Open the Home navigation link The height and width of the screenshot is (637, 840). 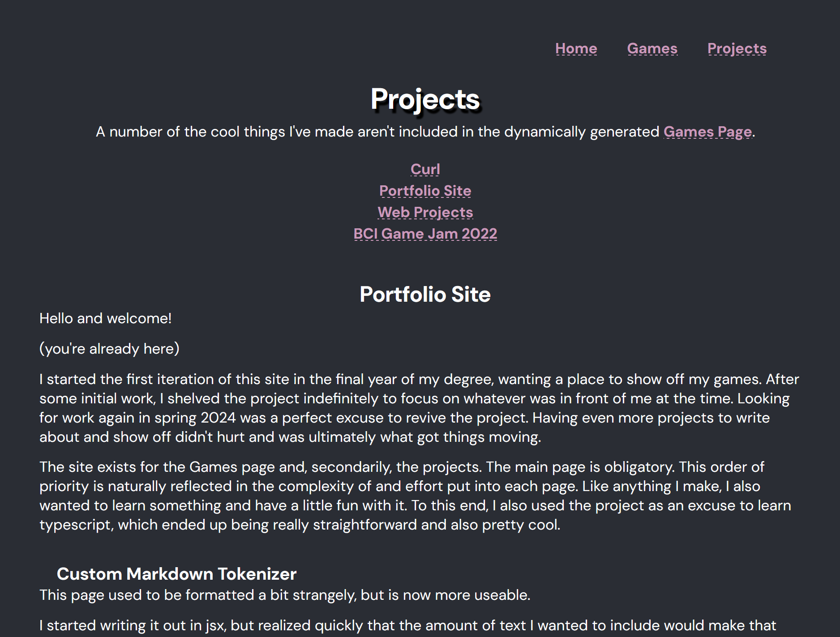coord(576,48)
